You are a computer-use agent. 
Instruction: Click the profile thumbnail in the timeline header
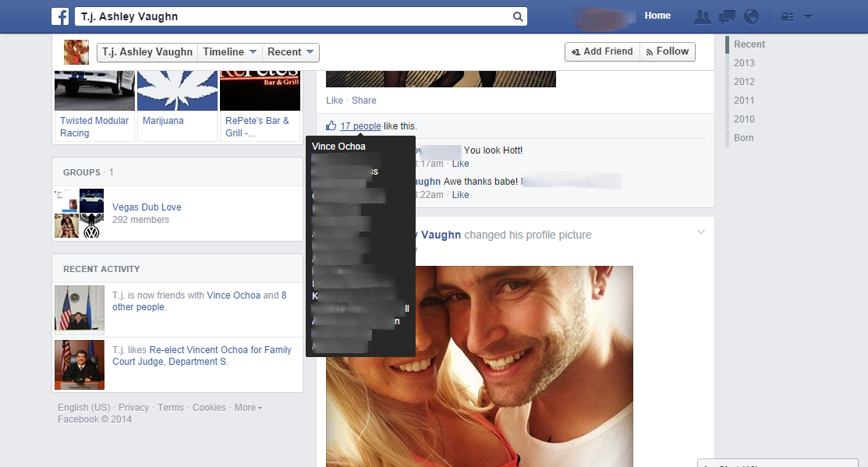tap(76, 52)
